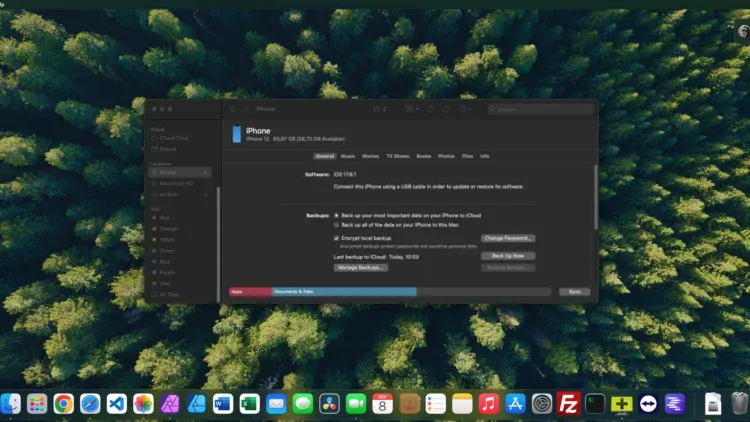Open the Share icon in Finder toolbar
Screen dimensions: 750x422
click(x=430, y=109)
